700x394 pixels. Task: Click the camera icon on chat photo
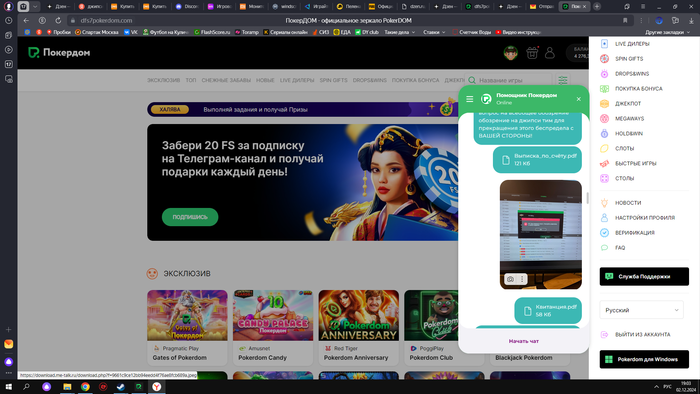[510, 279]
